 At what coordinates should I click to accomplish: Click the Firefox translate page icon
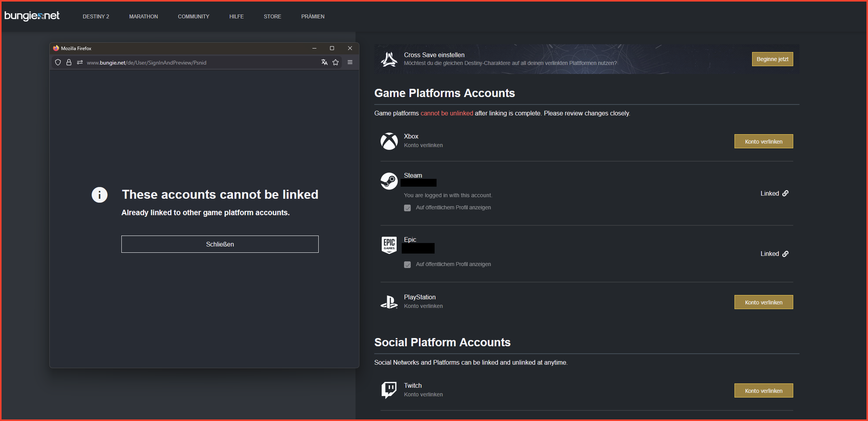pyautogui.click(x=324, y=62)
